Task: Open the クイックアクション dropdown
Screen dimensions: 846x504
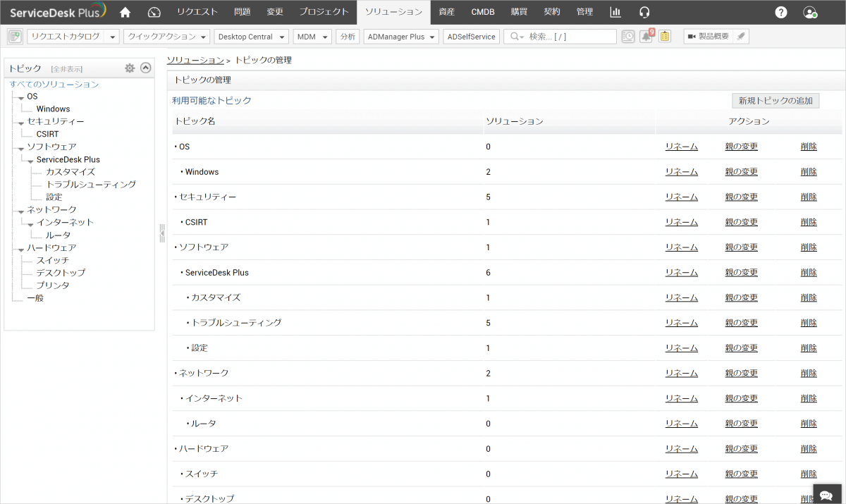Action: click(x=166, y=37)
